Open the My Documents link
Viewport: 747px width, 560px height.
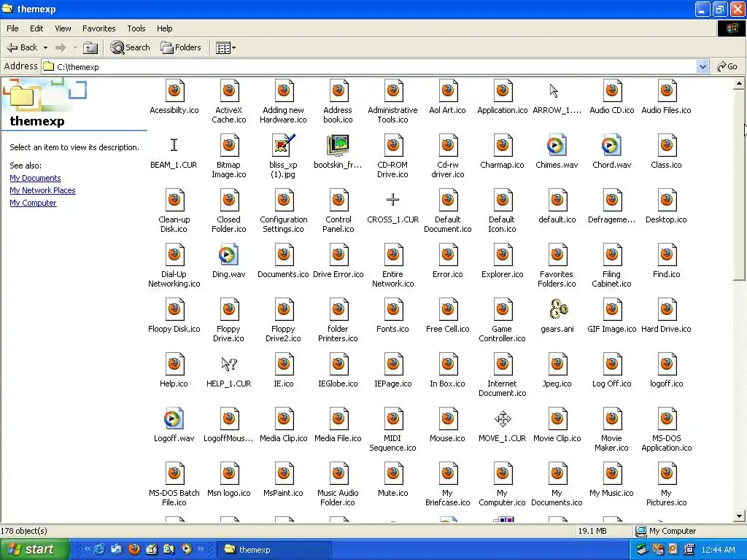[35, 178]
